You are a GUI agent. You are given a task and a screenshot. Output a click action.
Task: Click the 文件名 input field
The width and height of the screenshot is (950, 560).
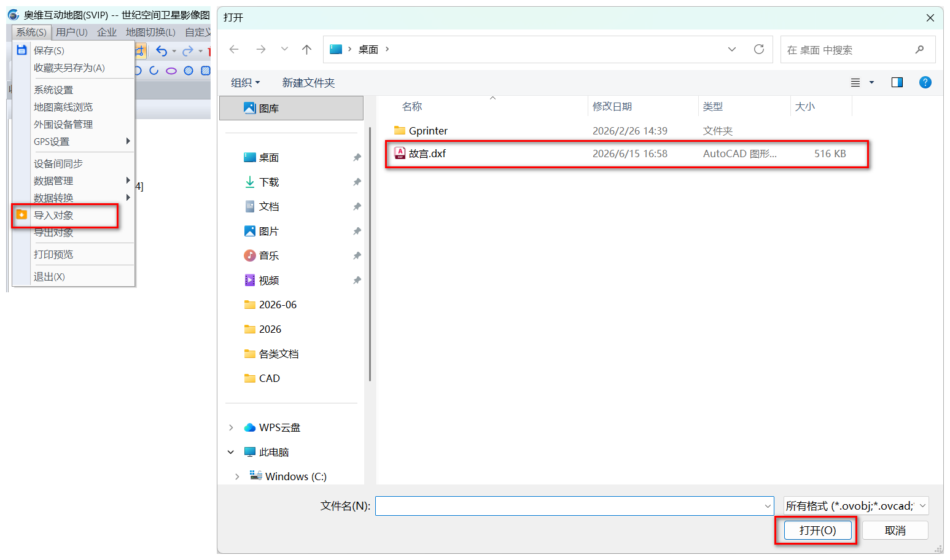(574, 506)
